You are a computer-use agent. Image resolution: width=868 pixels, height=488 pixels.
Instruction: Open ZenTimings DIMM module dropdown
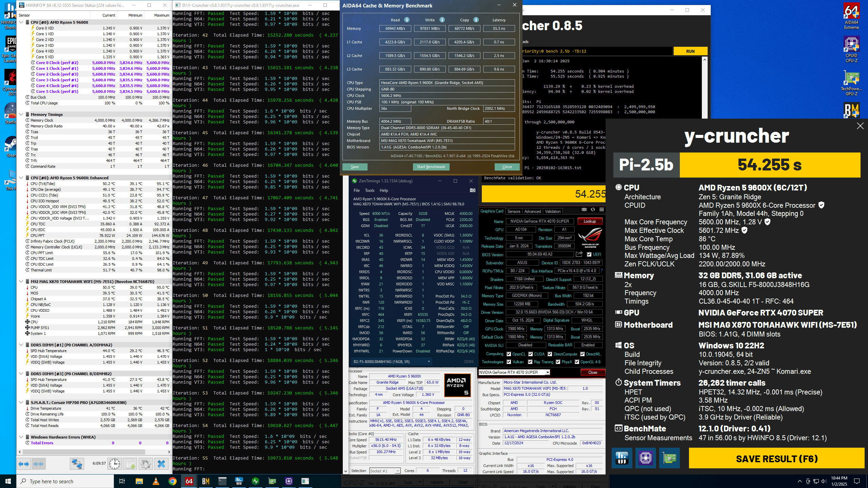click(429, 362)
